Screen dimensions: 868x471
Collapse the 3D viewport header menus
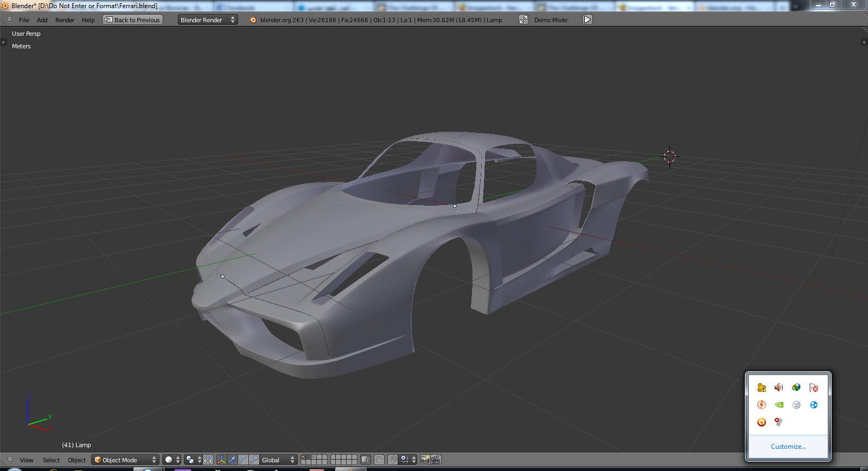(9, 459)
